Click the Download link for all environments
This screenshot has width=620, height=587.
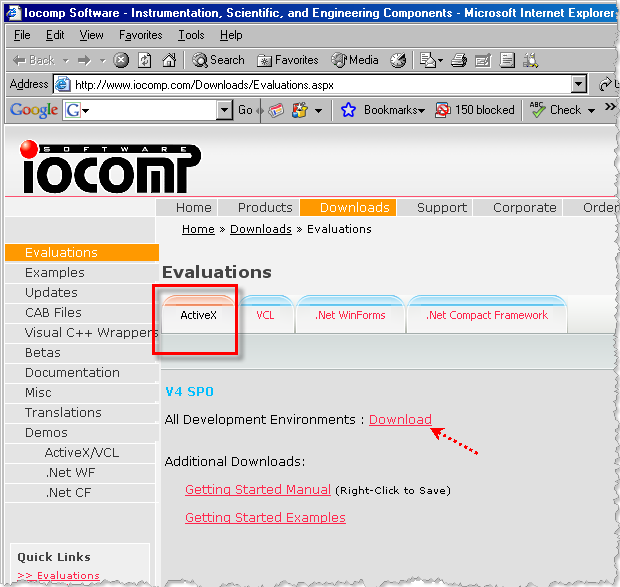pos(400,419)
